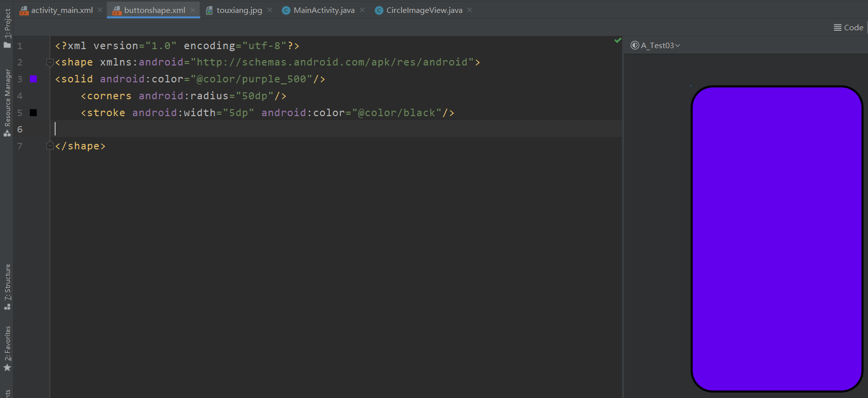Open the touxiang.jpg tab
This screenshot has width=868, height=398.
[x=239, y=10]
